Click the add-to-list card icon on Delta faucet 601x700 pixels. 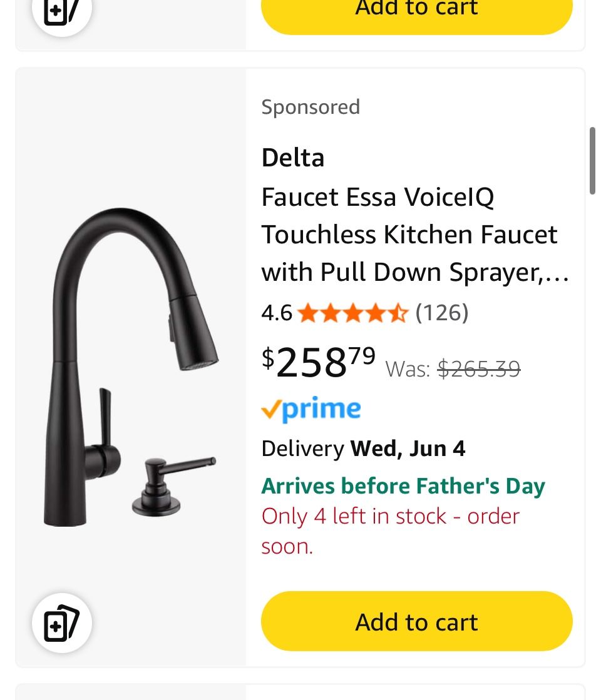[61, 622]
